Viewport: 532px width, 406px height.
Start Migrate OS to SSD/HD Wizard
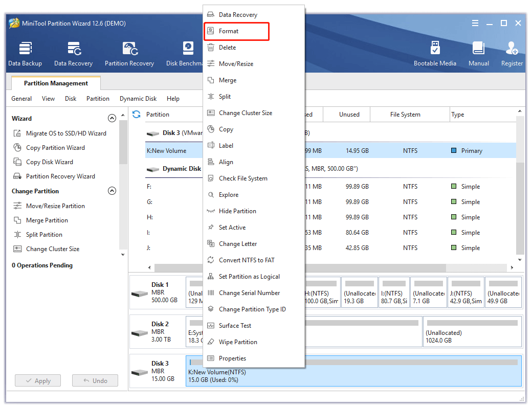click(60, 133)
